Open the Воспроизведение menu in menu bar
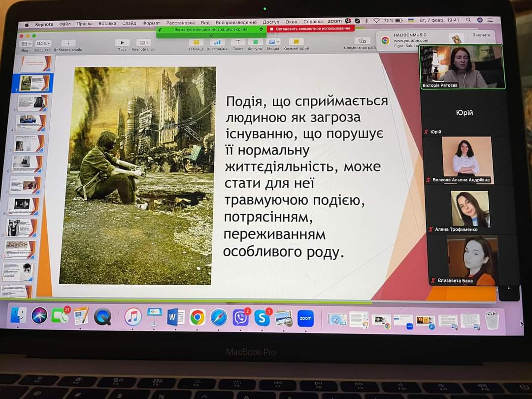Image resolution: width=532 pixels, height=399 pixels. [x=236, y=23]
